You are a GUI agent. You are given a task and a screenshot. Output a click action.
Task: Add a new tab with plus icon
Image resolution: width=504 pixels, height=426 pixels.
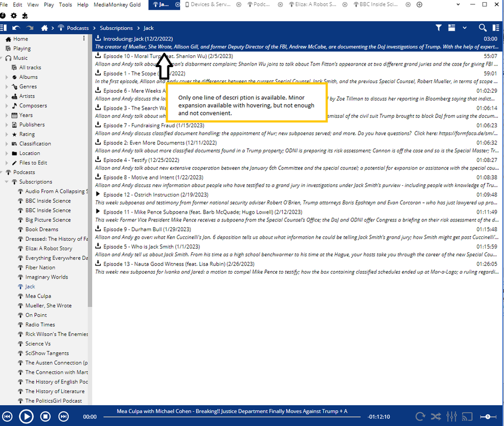coord(419,4)
